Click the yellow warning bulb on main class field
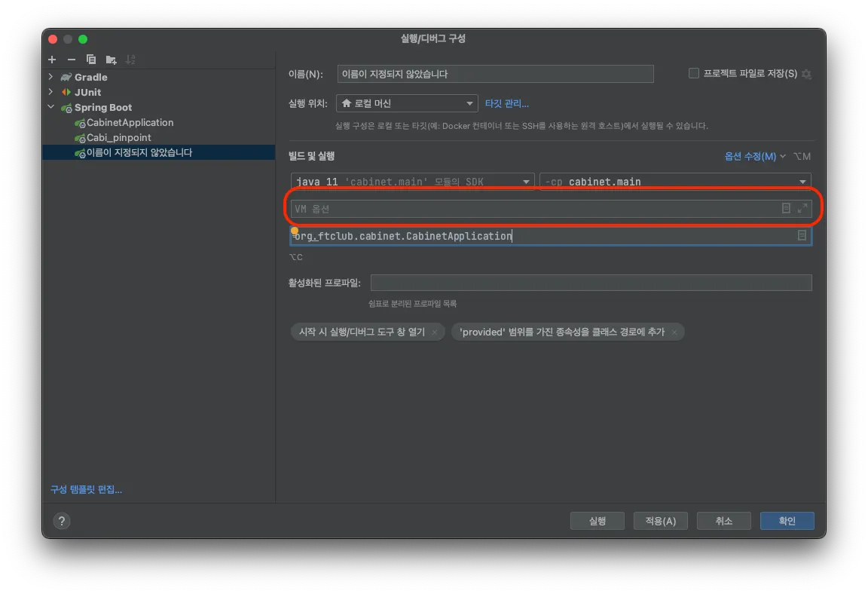 coord(295,231)
